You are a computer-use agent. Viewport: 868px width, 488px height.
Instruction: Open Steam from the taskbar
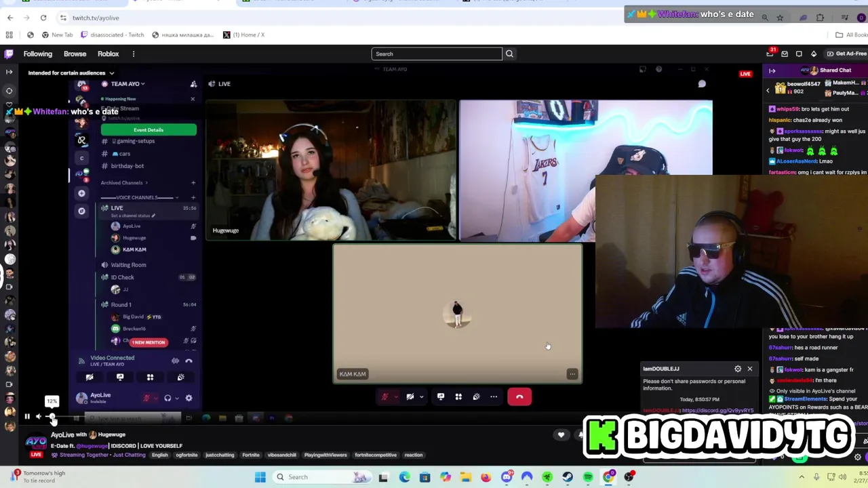pos(568,477)
